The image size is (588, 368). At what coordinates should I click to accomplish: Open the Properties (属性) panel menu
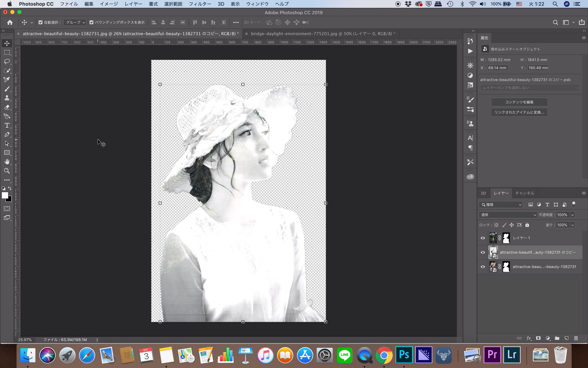click(583, 38)
